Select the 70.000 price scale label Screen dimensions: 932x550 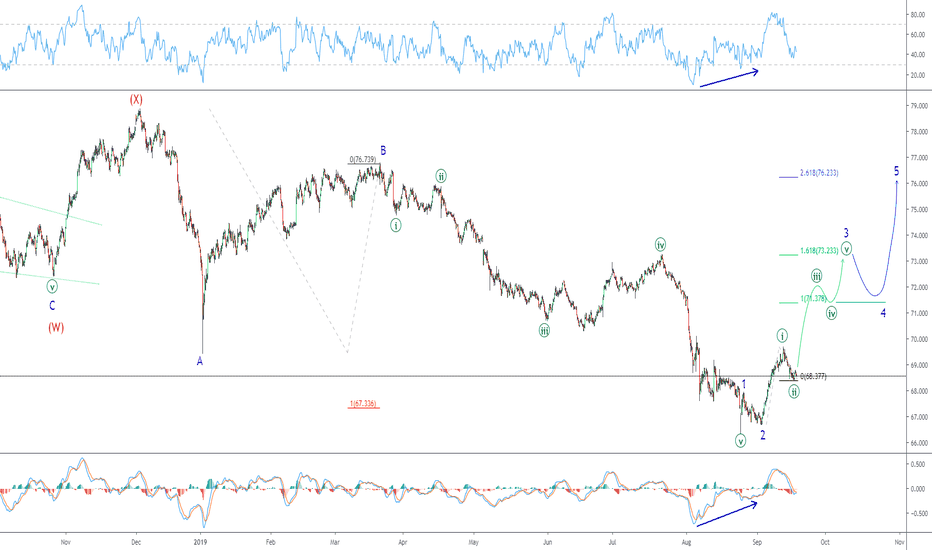point(918,340)
